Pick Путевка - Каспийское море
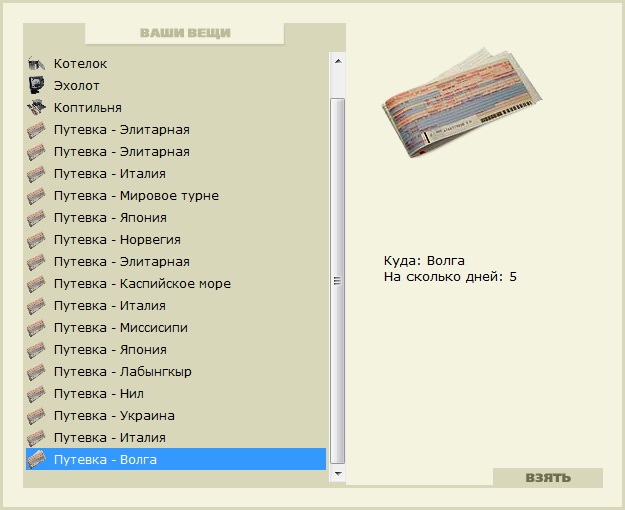This screenshot has width=625, height=510. [142, 284]
